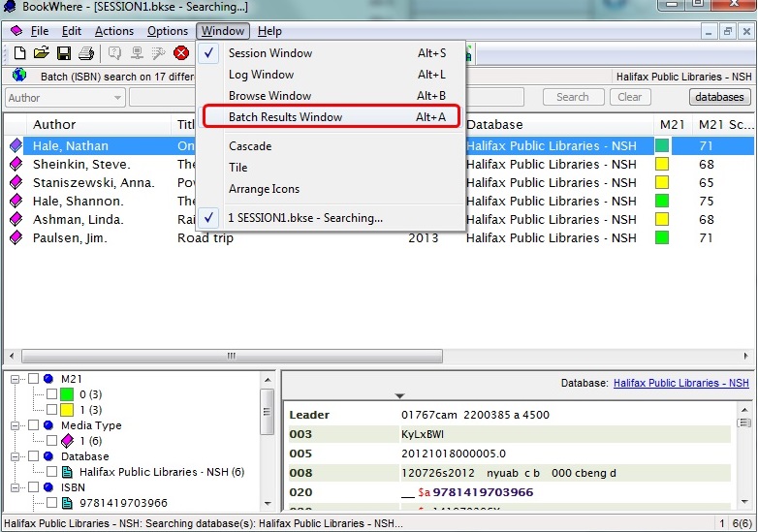Click blue circle icon next to ISBN node

pos(47,487)
